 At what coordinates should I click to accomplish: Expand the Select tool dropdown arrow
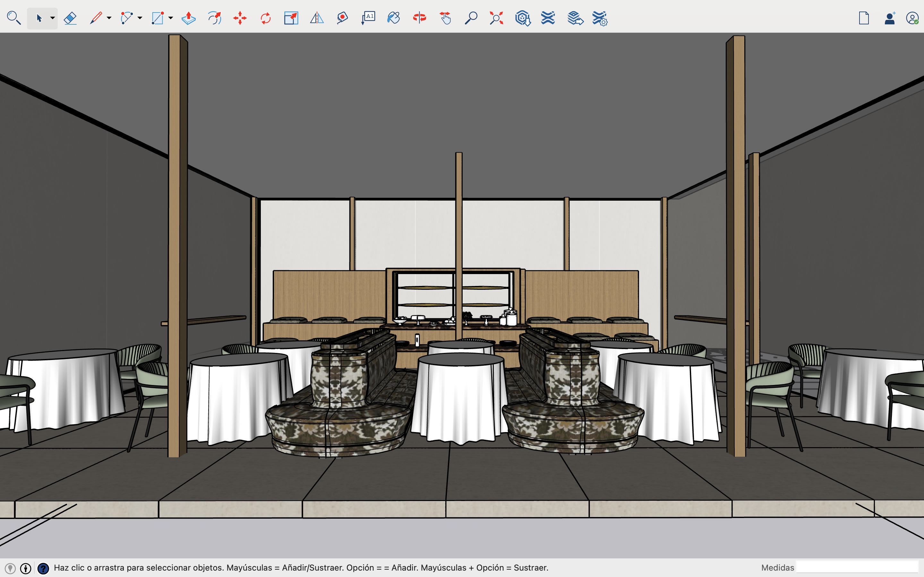point(53,18)
